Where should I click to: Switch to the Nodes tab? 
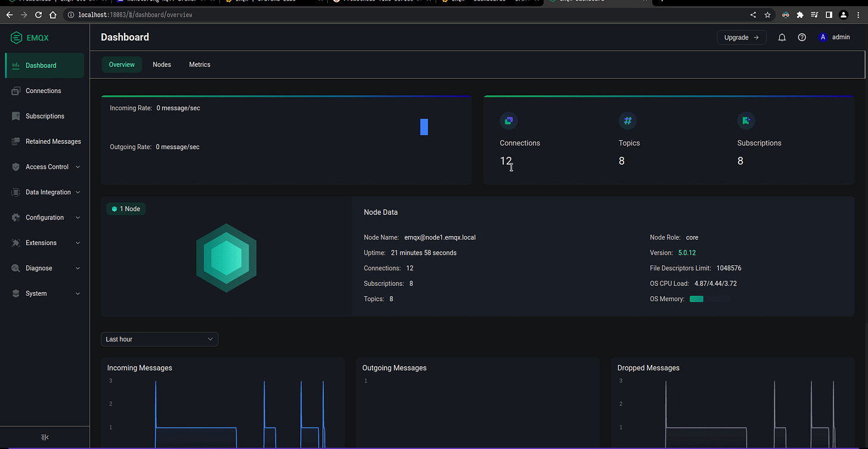[x=162, y=64]
